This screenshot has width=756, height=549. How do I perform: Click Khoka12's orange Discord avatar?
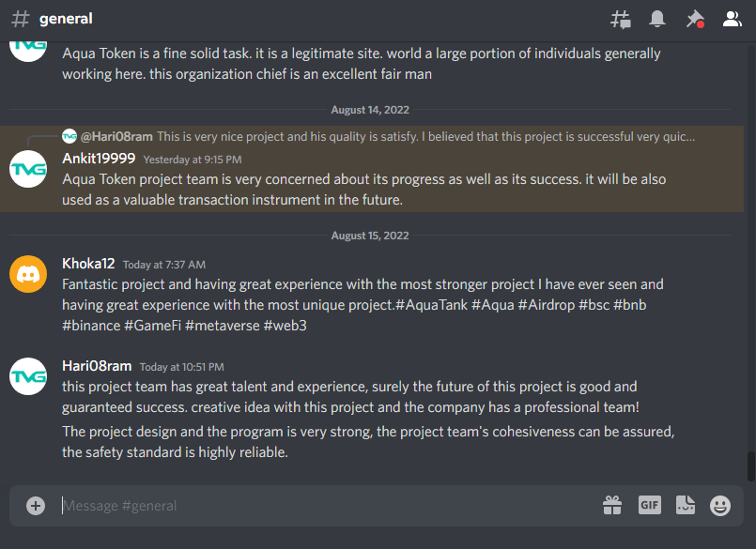point(28,274)
